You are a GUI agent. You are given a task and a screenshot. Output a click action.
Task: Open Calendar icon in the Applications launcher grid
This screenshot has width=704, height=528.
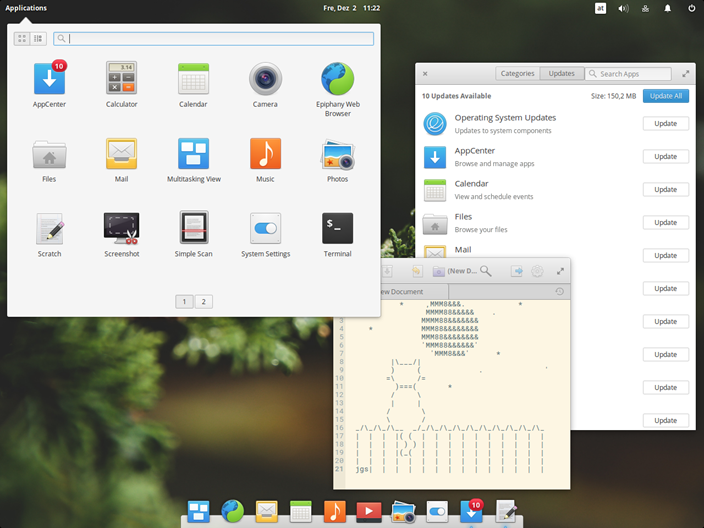(193, 79)
